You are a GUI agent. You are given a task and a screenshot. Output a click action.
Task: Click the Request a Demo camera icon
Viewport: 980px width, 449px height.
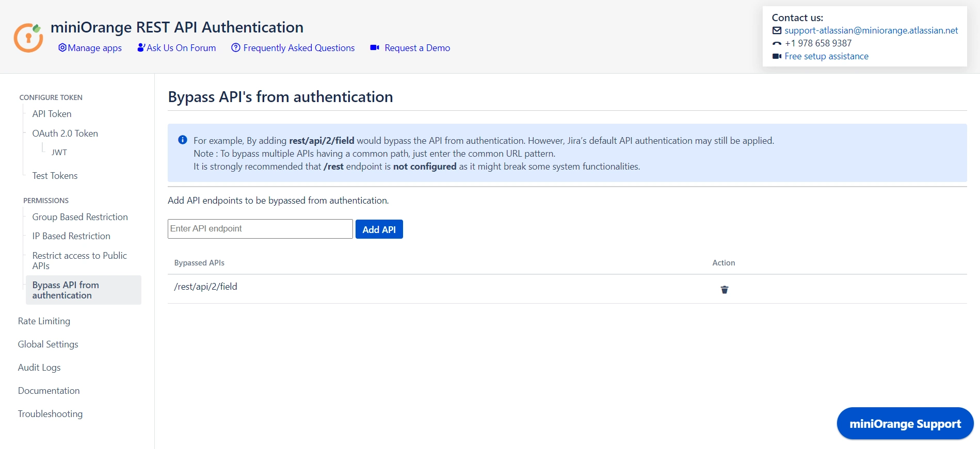tap(375, 47)
